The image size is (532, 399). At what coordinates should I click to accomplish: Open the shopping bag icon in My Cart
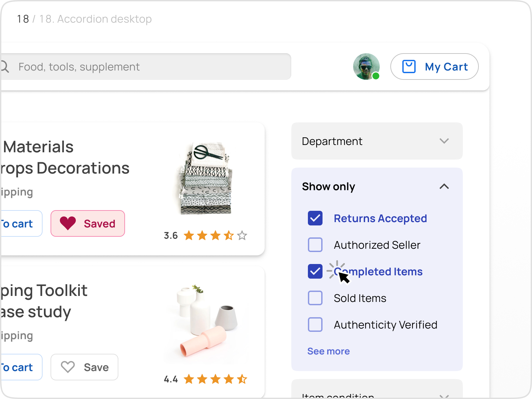coord(410,66)
